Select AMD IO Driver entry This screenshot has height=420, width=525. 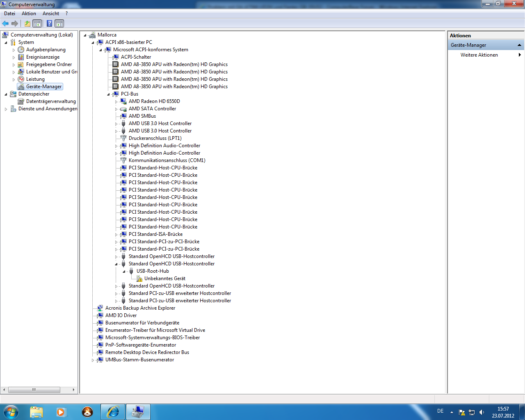[x=121, y=315]
